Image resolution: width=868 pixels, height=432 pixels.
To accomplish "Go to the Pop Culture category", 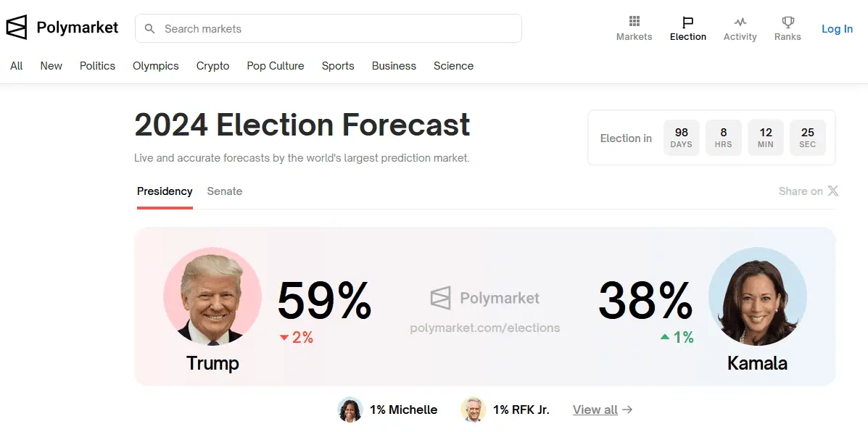I will coord(276,66).
